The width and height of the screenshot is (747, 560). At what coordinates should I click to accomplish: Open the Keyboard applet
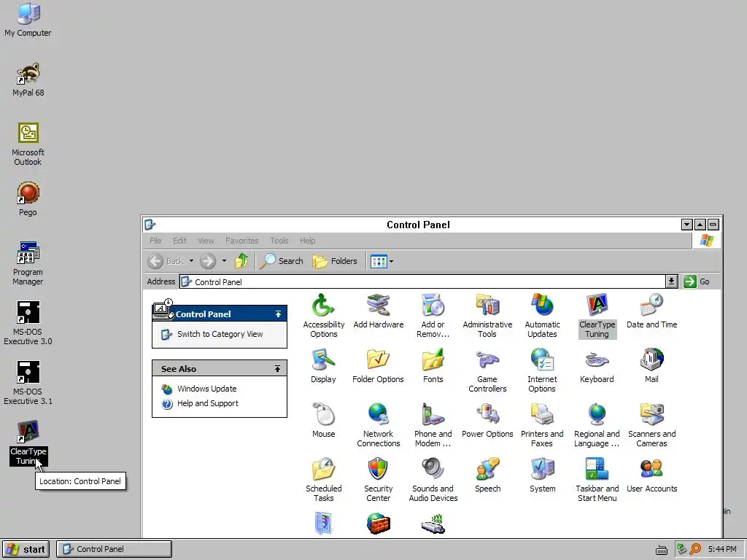(x=597, y=366)
